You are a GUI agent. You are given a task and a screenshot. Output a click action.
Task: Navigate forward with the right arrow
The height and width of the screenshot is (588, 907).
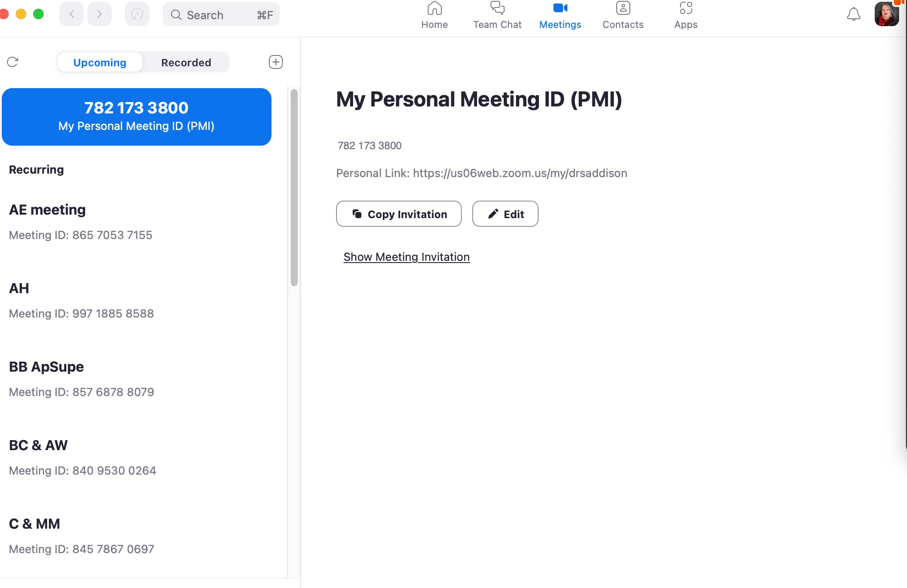pyautogui.click(x=100, y=14)
